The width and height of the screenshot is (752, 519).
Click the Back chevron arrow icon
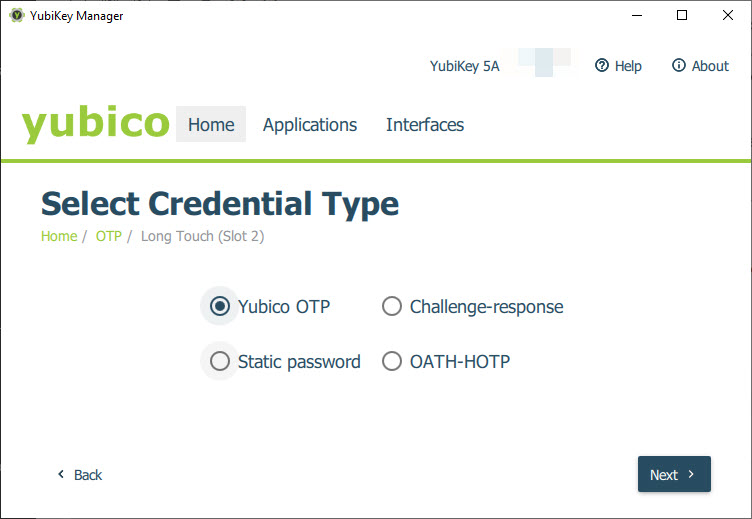[61, 474]
